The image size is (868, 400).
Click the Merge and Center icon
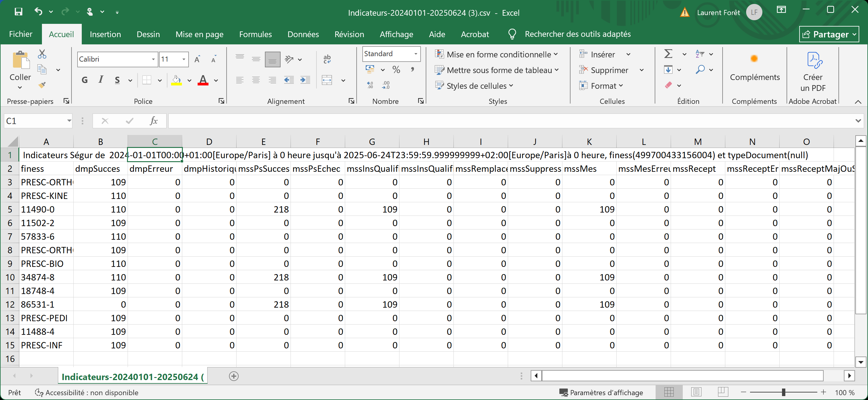point(327,80)
